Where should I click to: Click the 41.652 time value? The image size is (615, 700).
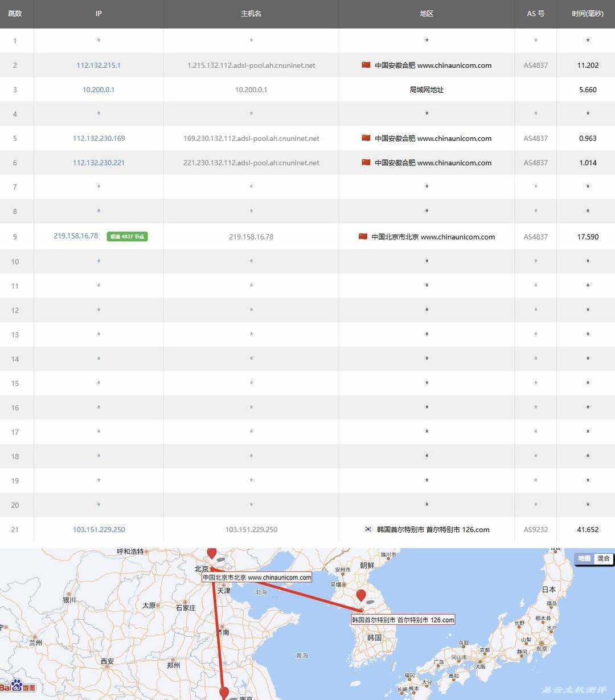[x=588, y=529]
